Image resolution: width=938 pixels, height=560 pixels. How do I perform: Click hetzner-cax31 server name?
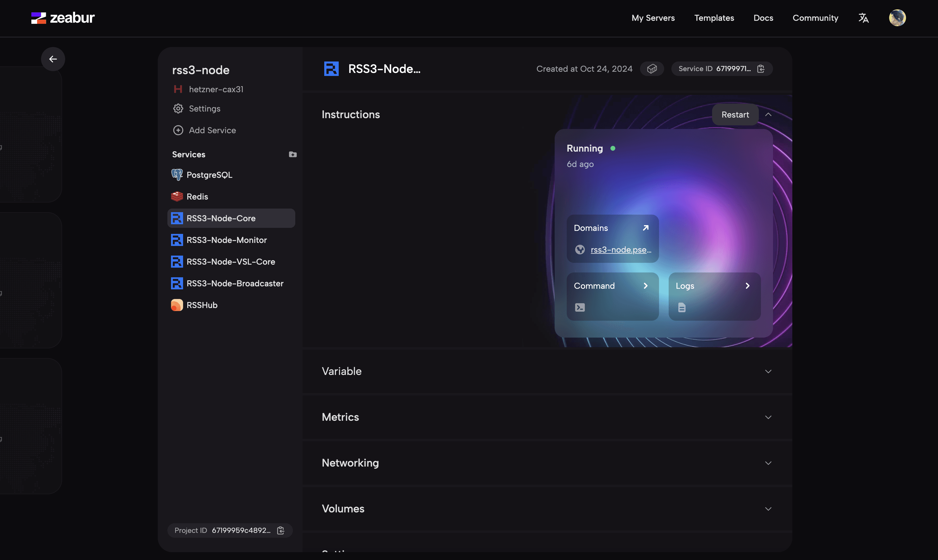(216, 89)
